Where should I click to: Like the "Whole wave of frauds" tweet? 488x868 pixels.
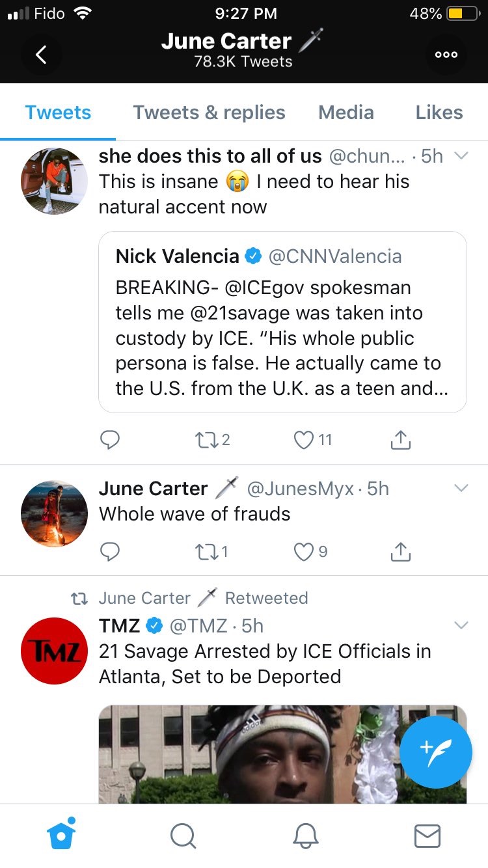pyautogui.click(x=304, y=552)
